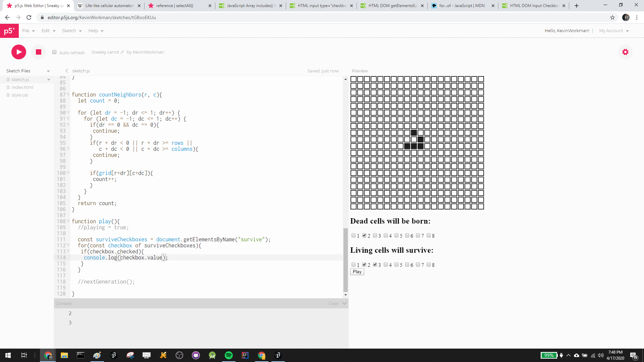Clear the console output
Screen dimensions: 644x362
pyautogui.click(x=333, y=303)
